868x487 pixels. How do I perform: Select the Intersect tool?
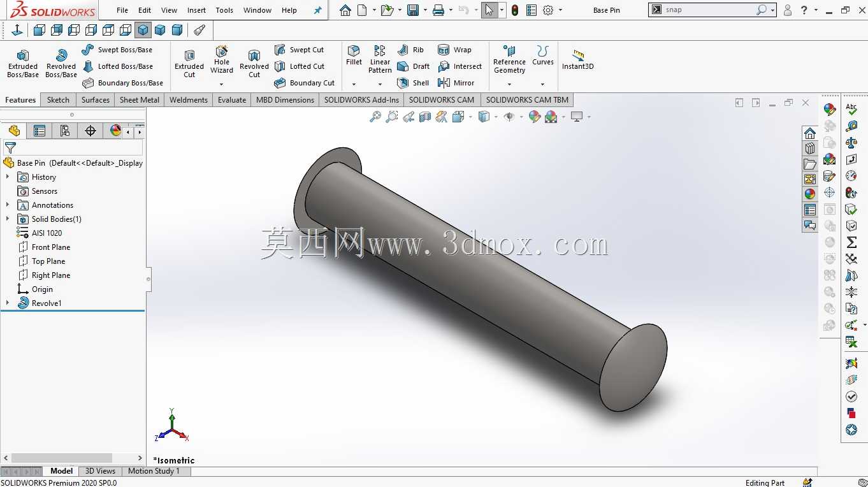click(x=460, y=66)
